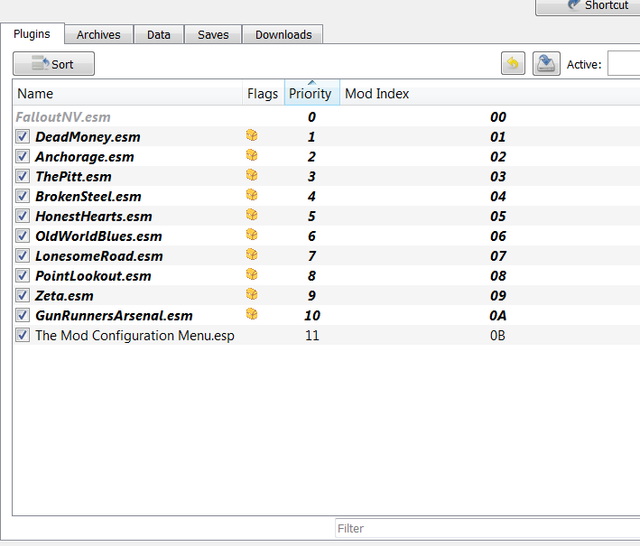Click the archive flag icon for HonestHearts.esm

coord(252,215)
